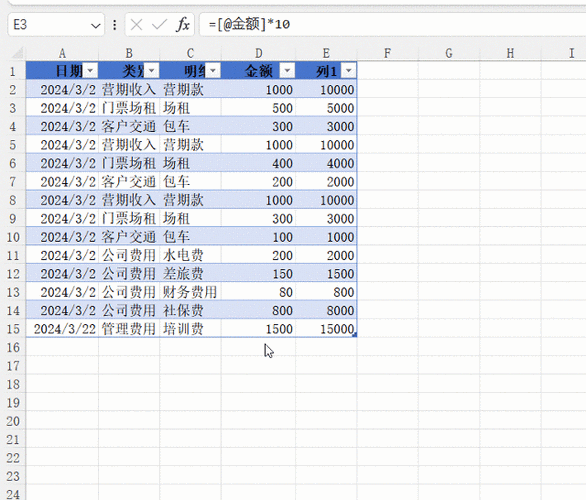586x500 pixels.
Task: Cancel the formula entry with X icon
Action: pyautogui.click(x=136, y=25)
